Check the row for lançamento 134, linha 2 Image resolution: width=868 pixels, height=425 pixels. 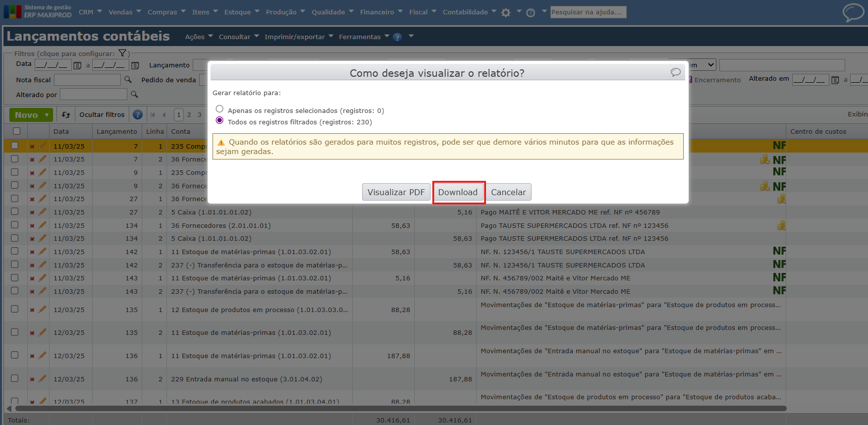pos(15,238)
